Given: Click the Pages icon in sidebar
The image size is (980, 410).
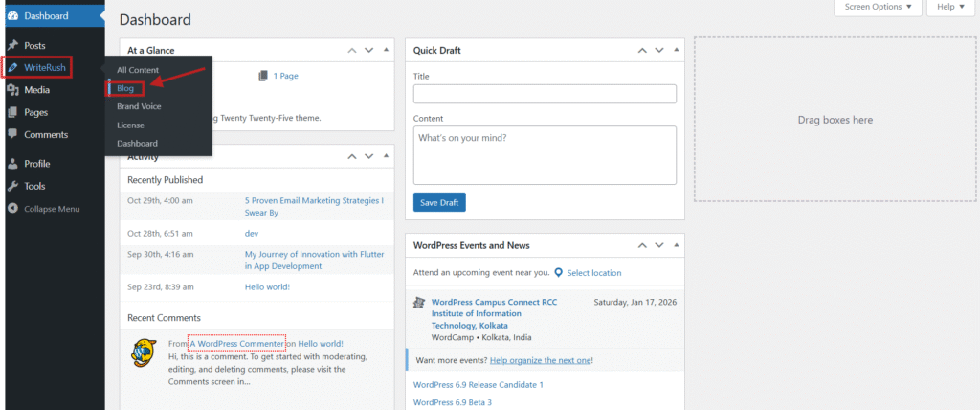Looking at the screenshot, I should [12, 113].
